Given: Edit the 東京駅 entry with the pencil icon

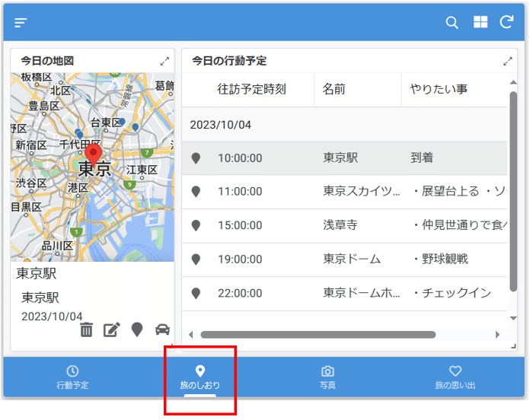Looking at the screenshot, I should point(112,329).
